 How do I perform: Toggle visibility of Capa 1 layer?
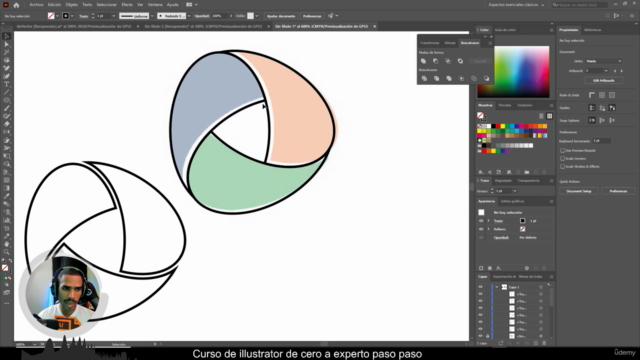(480, 287)
